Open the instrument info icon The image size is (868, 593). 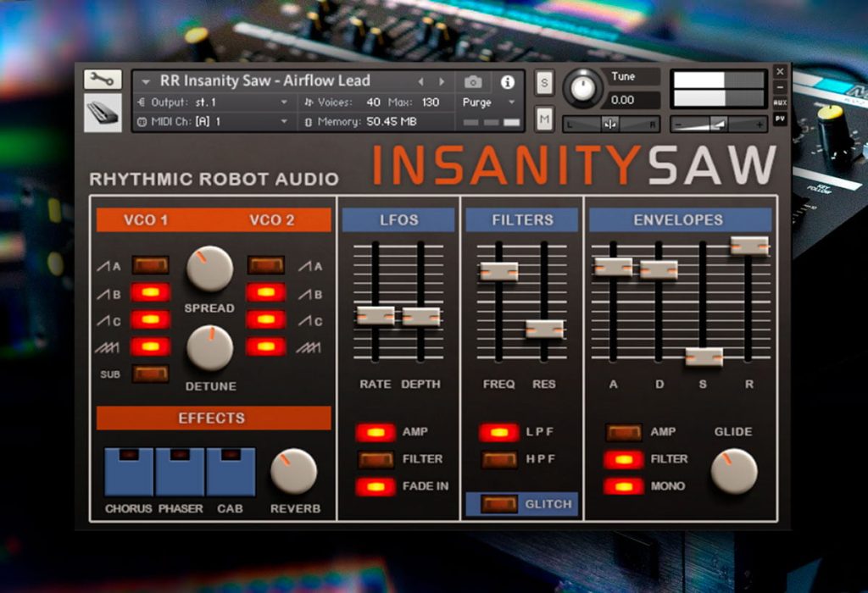(x=507, y=82)
